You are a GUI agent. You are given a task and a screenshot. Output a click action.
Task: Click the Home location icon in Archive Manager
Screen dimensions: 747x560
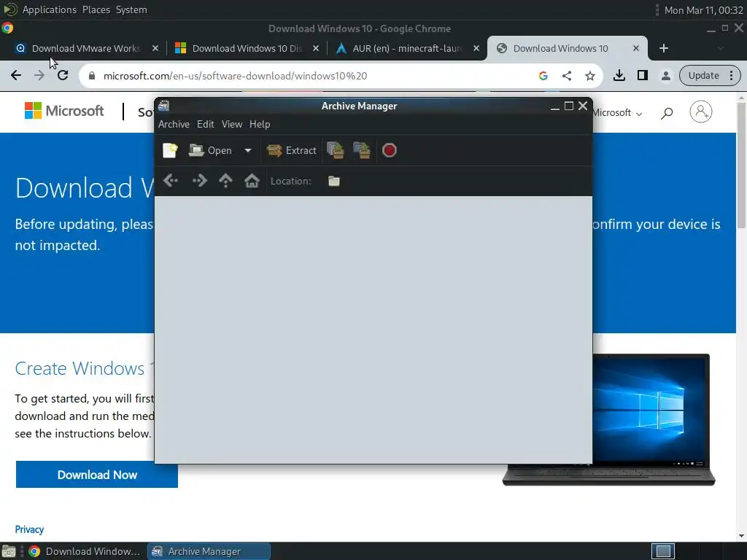(252, 181)
